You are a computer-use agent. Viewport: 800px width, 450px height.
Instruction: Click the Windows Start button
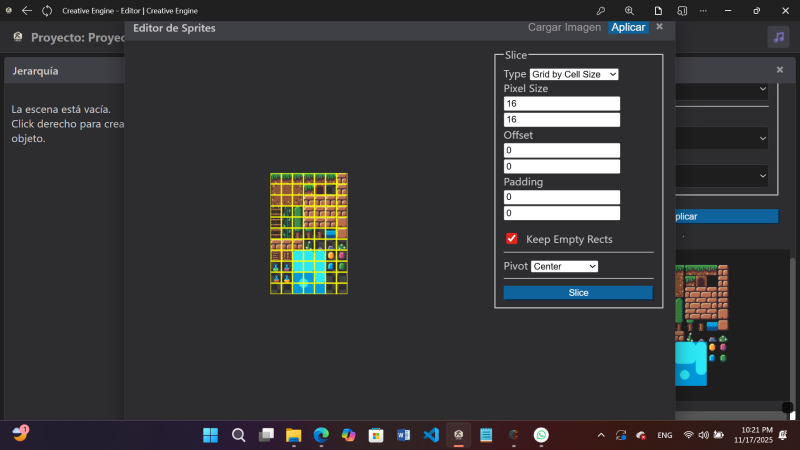pos(211,435)
